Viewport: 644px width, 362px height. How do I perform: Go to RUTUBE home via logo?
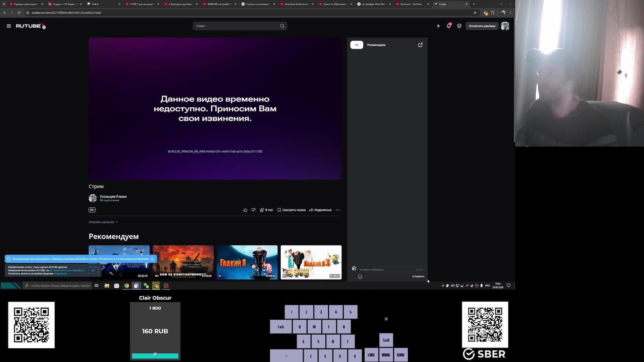(x=30, y=26)
